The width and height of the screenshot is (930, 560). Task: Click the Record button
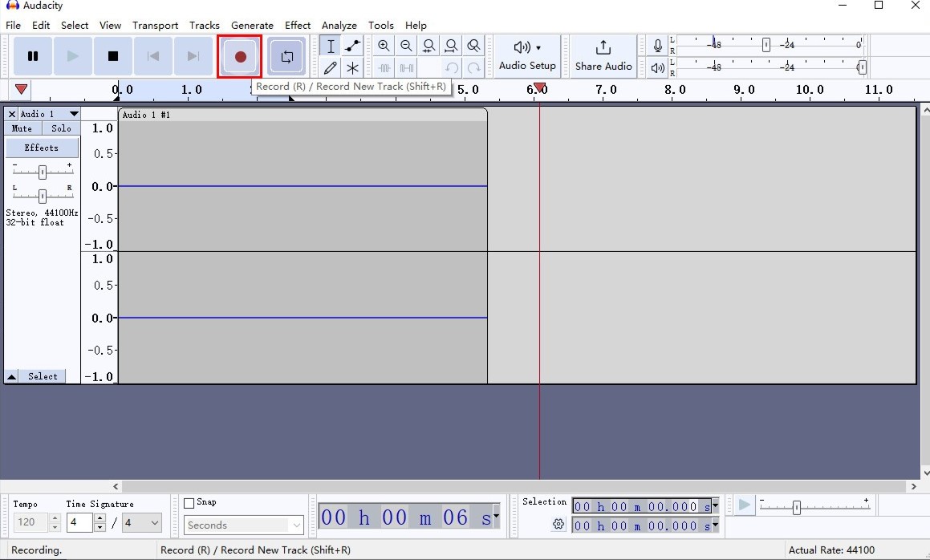239,56
